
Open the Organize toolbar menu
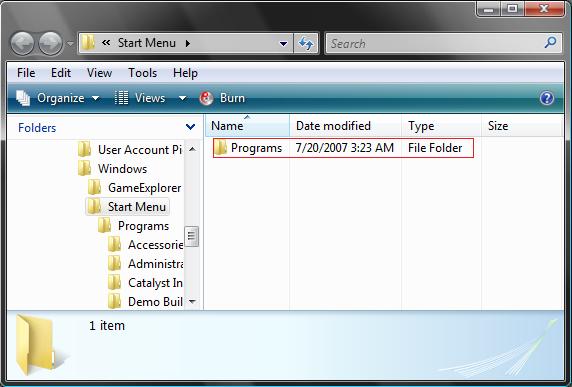click(58, 98)
